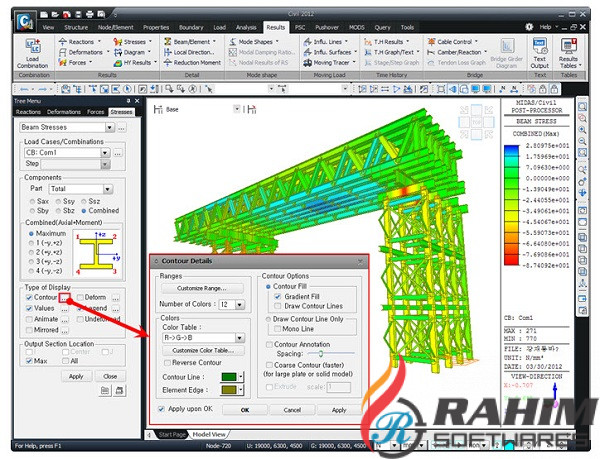Screen dimensions: 600x459
Task: Open Load Combination in the ribbon
Action: [x=33, y=54]
